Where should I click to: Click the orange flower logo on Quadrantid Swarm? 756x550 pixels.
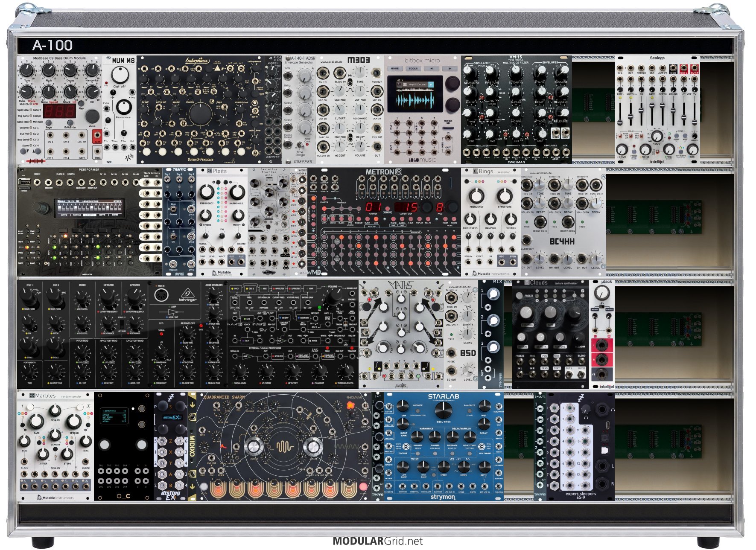click(x=351, y=405)
